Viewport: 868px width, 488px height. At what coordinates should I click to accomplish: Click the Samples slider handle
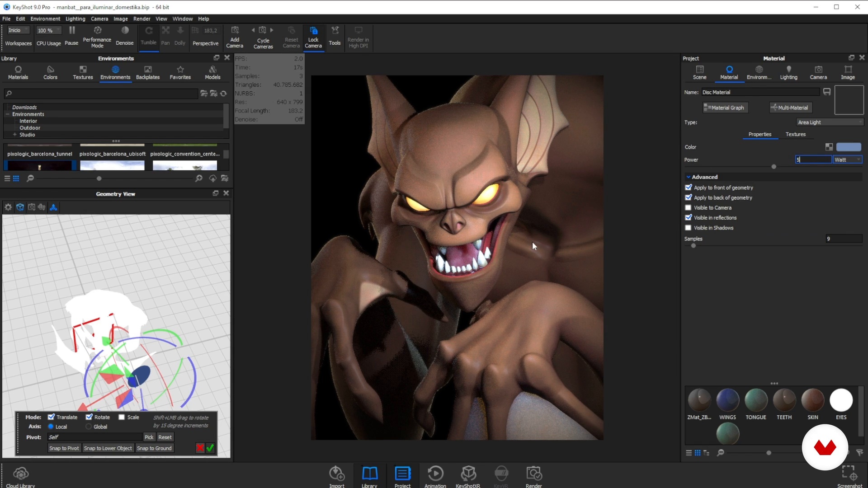[693, 246]
